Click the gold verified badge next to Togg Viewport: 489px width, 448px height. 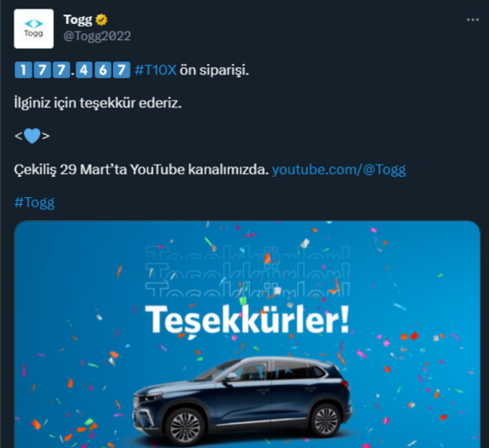pos(102,20)
